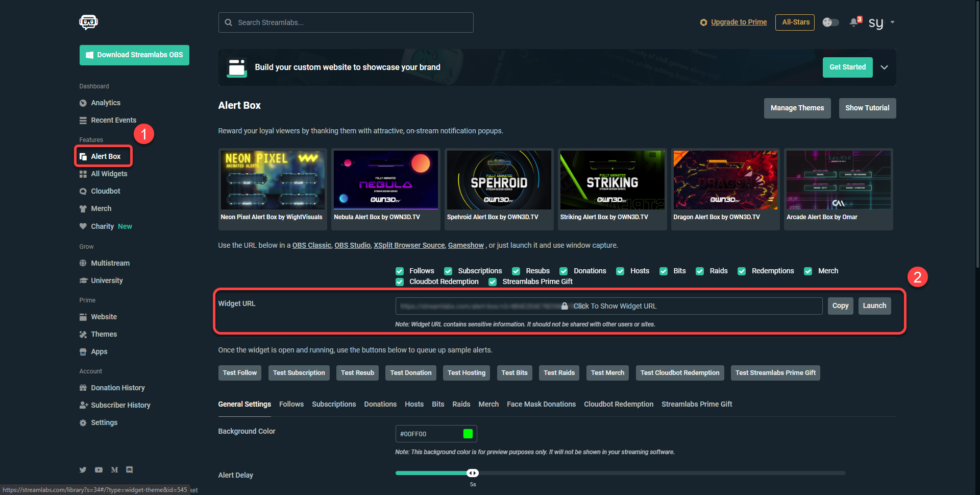Viewport: 980px width, 495px height.
Task: Click the green background color swatch
Action: click(x=468, y=434)
